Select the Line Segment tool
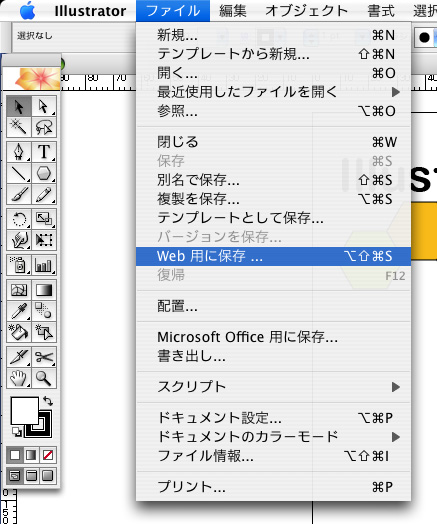The image size is (437, 524). click(19, 173)
